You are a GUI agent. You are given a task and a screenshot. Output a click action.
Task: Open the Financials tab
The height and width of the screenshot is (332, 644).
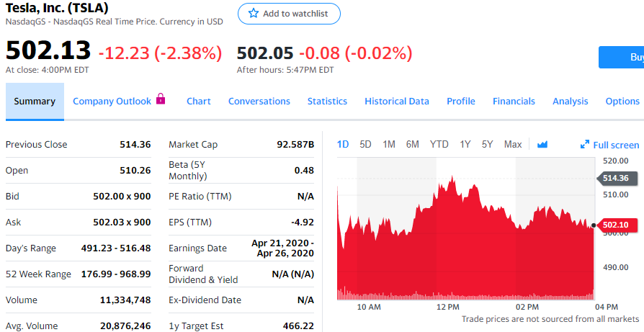click(514, 102)
